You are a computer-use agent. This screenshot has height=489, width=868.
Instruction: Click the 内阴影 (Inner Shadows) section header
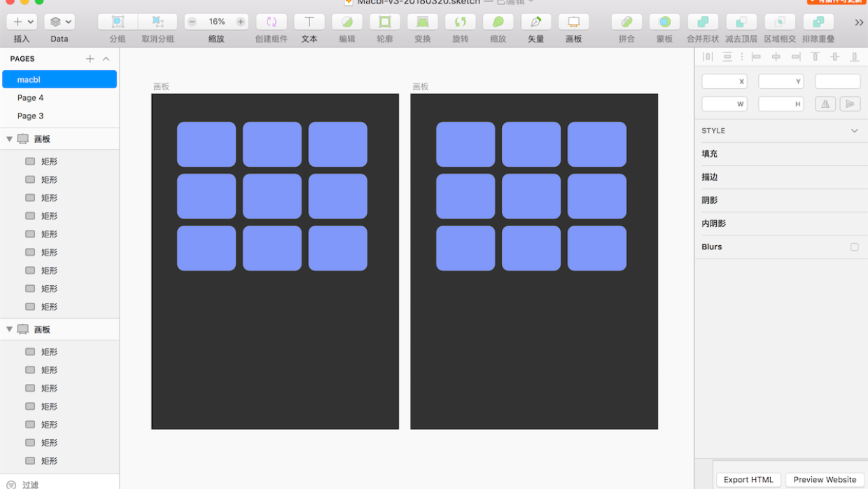pos(781,223)
